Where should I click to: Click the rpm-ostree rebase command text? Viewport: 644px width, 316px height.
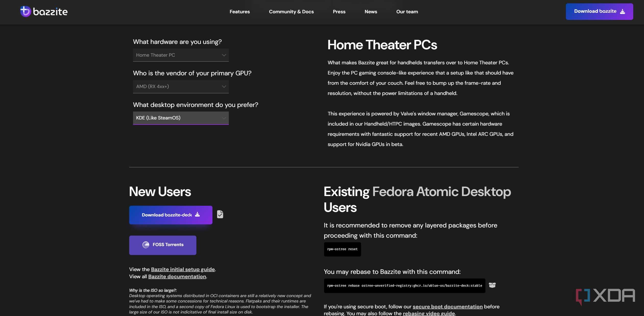click(x=404, y=286)
